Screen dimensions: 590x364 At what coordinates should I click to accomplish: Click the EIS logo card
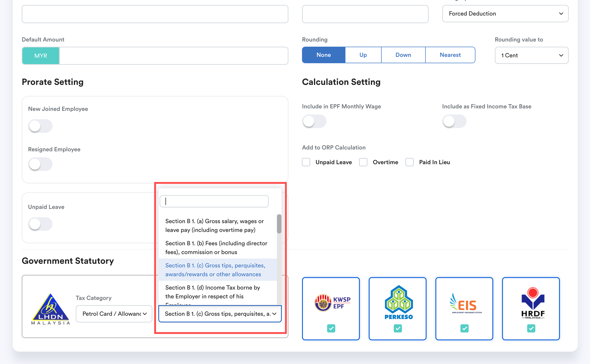point(464,303)
